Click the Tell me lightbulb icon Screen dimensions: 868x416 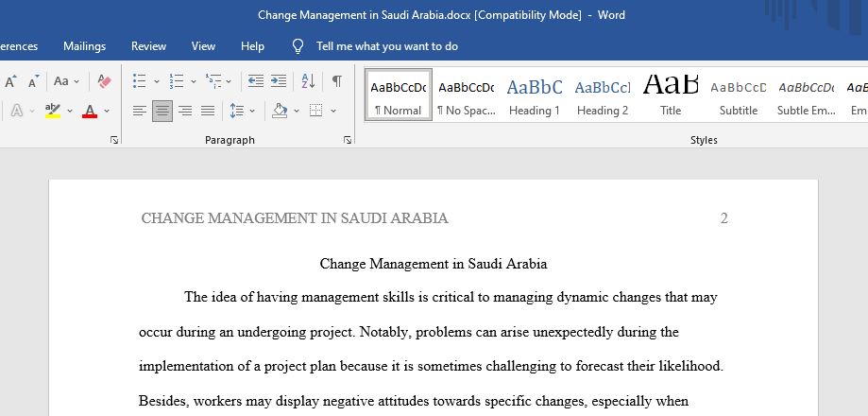tap(298, 46)
